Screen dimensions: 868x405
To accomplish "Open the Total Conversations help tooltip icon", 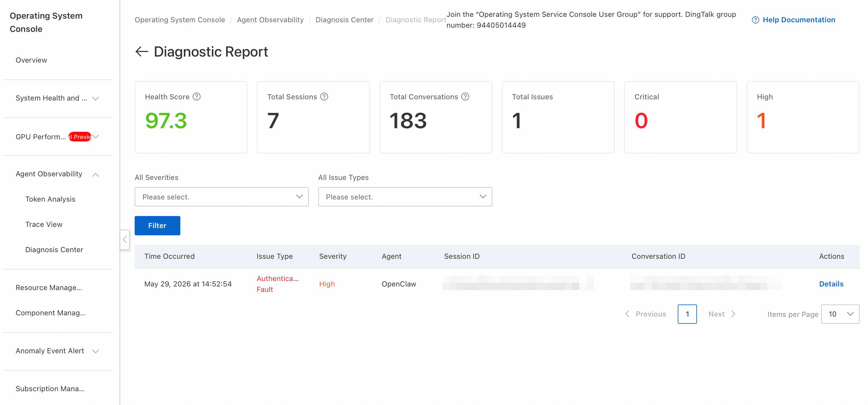I will pos(465,97).
